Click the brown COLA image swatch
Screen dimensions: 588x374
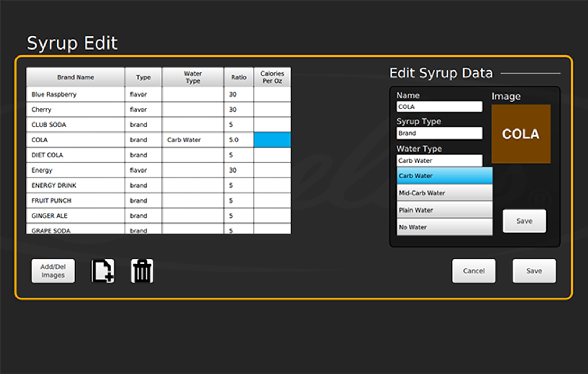pyautogui.click(x=521, y=134)
